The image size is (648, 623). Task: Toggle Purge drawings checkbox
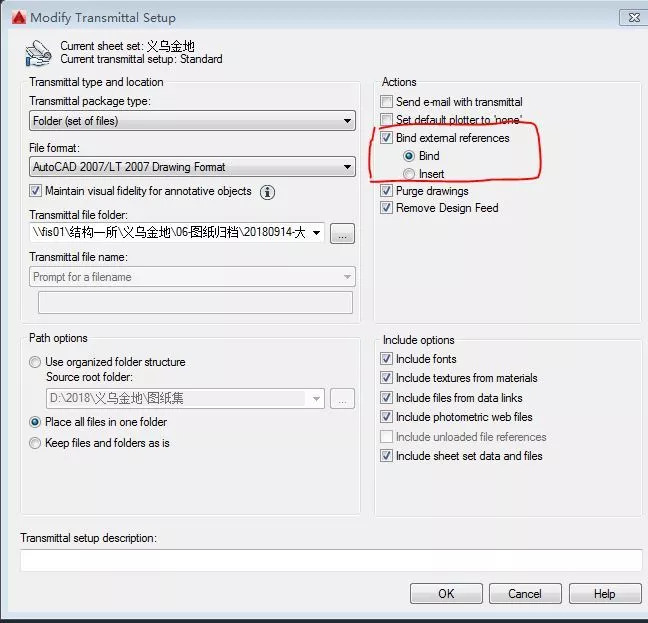(387, 191)
